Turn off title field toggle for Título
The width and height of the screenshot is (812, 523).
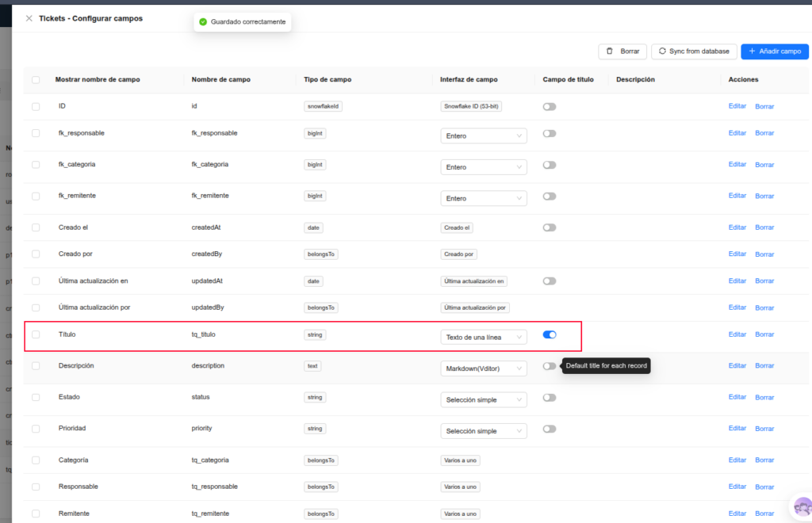tap(550, 334)
